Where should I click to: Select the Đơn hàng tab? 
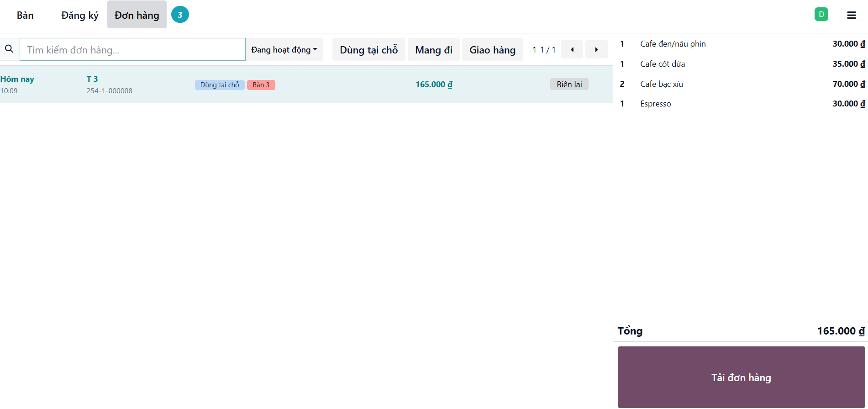click(137, 15)
